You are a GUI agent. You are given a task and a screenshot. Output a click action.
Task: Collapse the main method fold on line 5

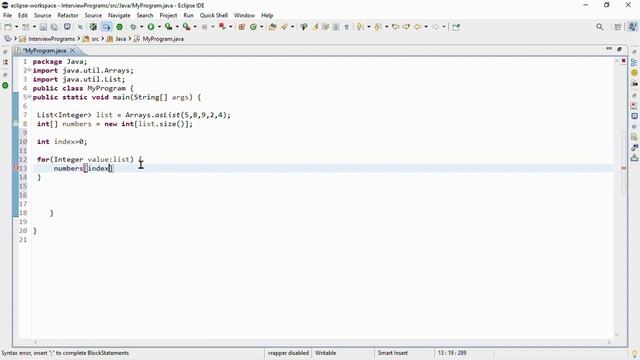point(29,97)
